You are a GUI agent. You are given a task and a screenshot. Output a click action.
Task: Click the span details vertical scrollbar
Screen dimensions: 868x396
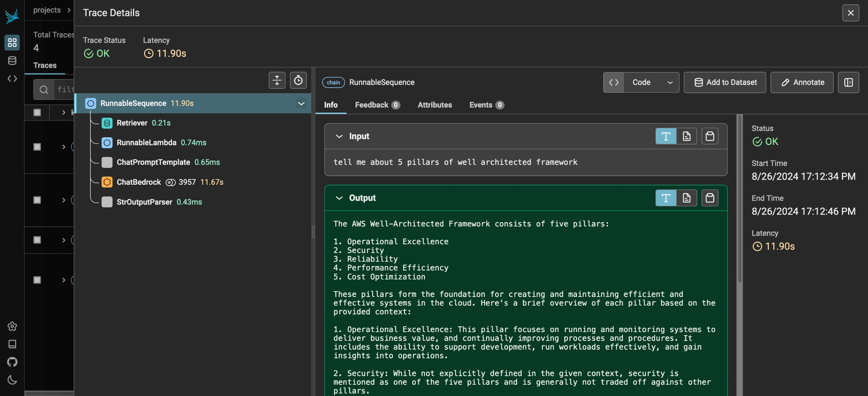pos(739,199)
